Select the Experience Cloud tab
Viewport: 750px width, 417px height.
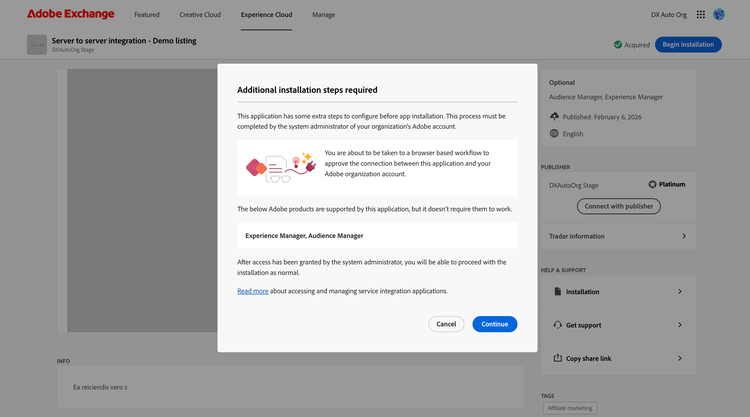pos(266,15)
